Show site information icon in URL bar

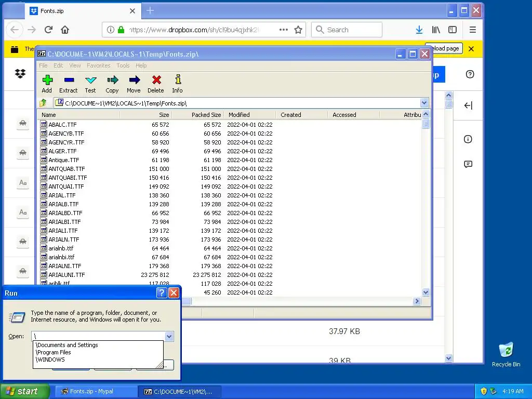click(x=111, y=30)
